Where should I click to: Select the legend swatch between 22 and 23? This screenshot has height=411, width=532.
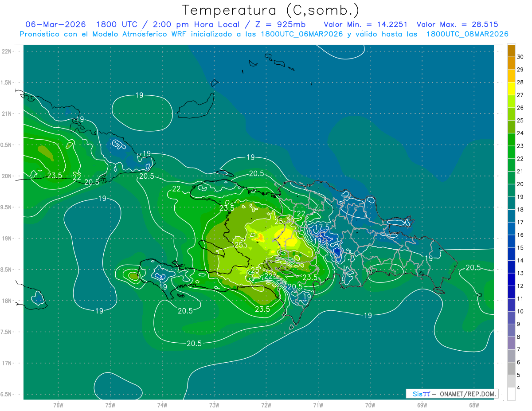point(511,153)
